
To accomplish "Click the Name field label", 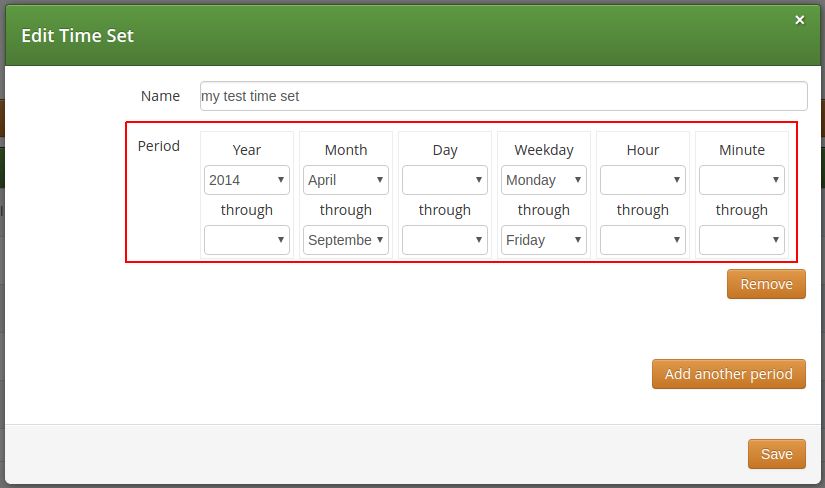I will pos(160,96).
